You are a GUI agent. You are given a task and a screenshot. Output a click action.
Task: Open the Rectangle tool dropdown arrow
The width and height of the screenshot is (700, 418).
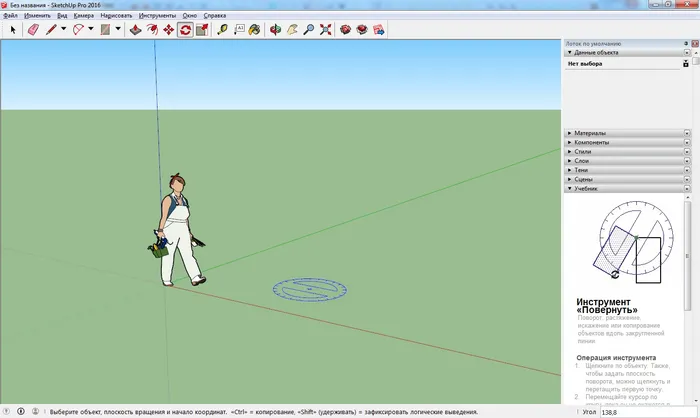(118, 29)
